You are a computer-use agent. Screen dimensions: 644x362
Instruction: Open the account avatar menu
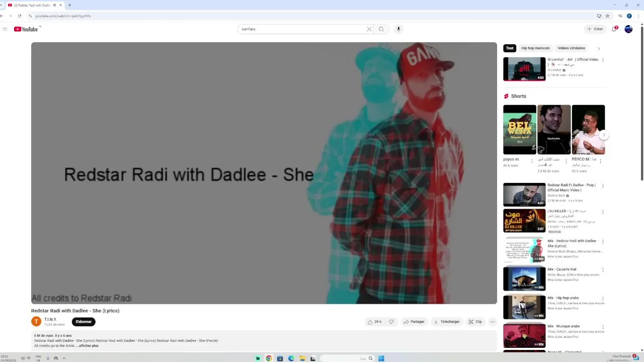pyautogui.click(x=628, y=29)
